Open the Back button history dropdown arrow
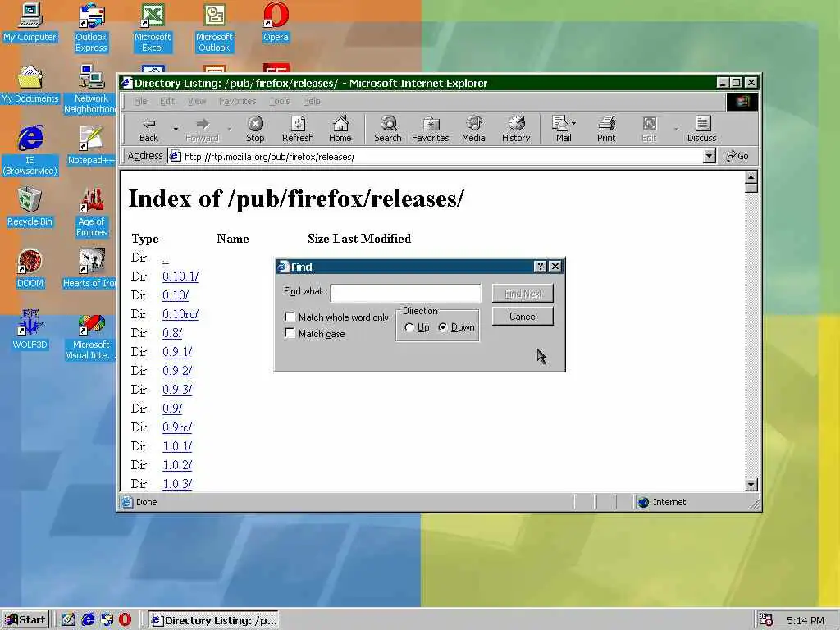The width and height of the screenshot is (840, 630). point(176,129)
